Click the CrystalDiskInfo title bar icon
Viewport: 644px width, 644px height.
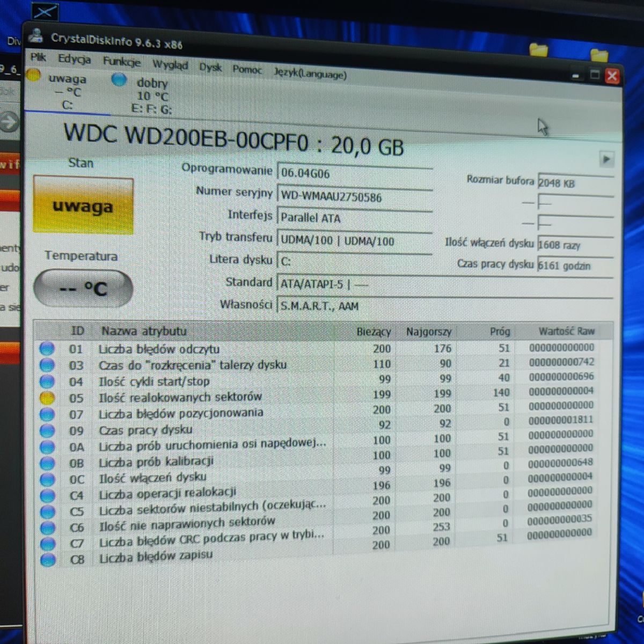click(x=37, y=35)
